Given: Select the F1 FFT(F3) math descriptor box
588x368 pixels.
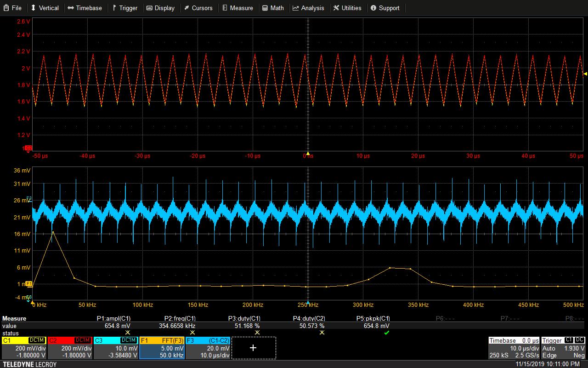Looking at the screenshot, I should pyautogui.click(x=162, y=348).
